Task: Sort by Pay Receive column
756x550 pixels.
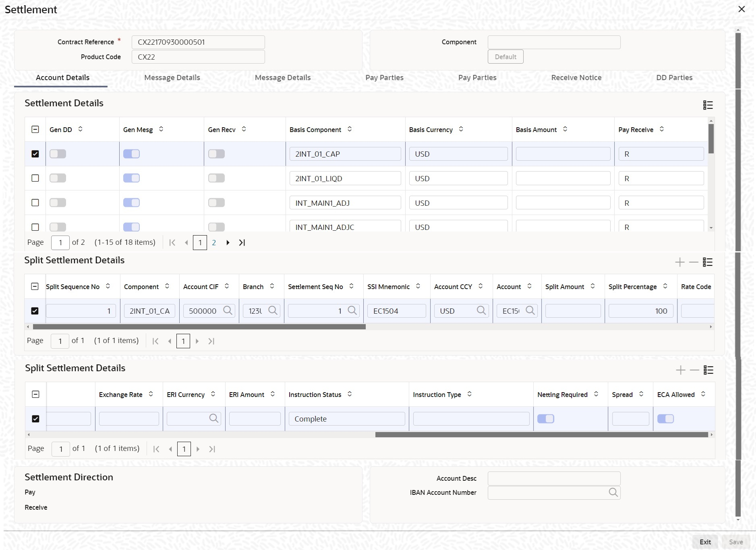Action: [662, 129]
